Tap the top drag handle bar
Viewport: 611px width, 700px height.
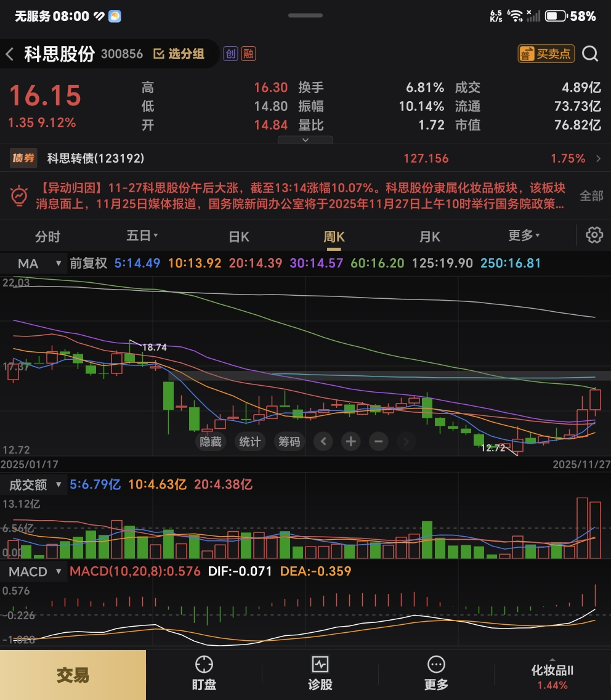coord(305,15)
